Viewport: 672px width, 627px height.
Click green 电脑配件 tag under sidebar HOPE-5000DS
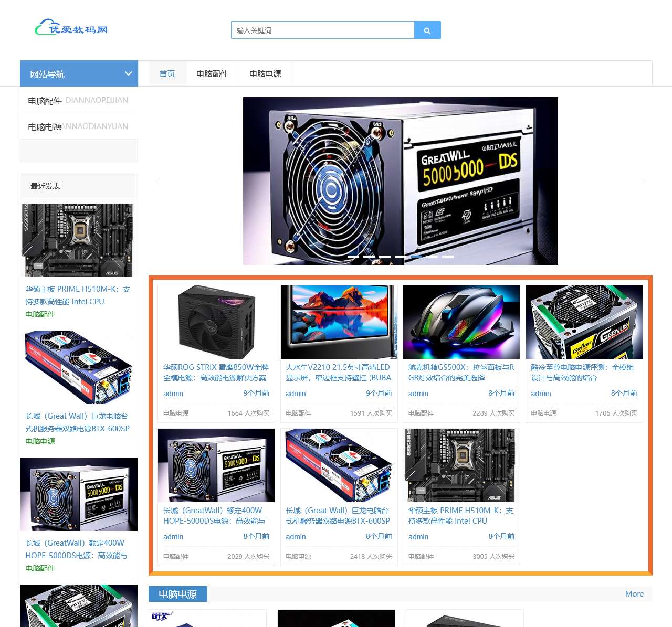click(40, 568)
